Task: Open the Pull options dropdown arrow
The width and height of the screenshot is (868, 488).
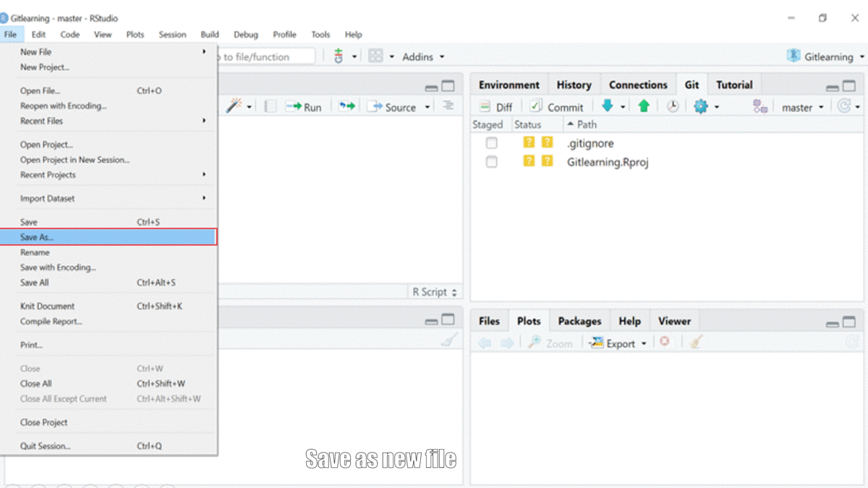Action: pos(623,107)
